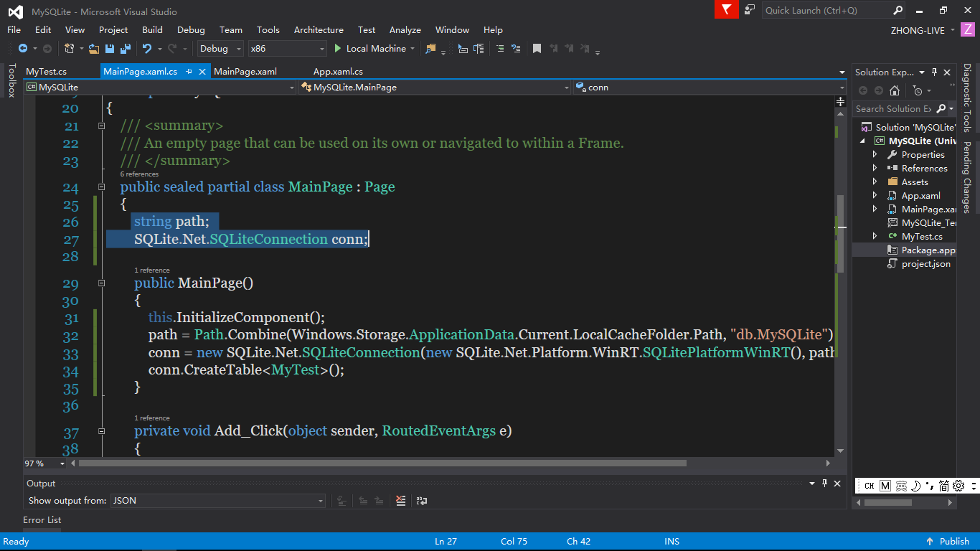Click the New Project toolbar icon

[x=70, y=49]
